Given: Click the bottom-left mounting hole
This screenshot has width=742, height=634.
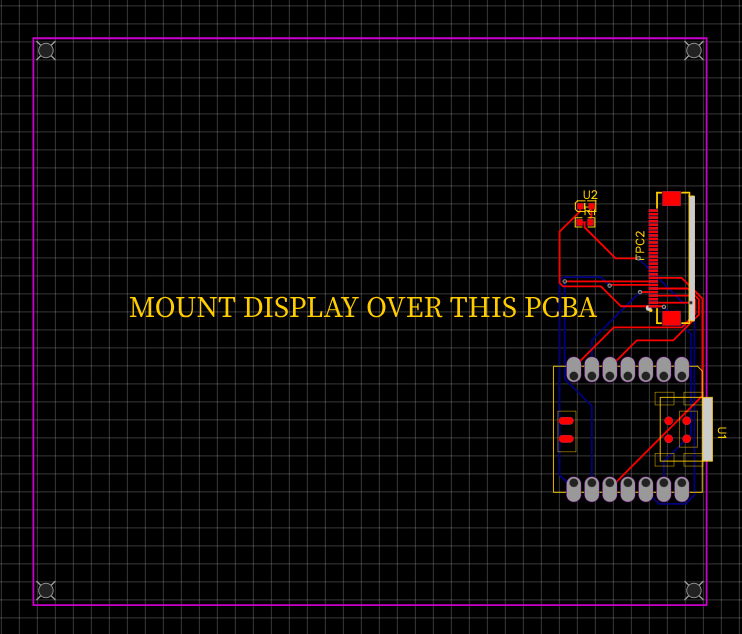Looking at the screenshot, I should click(x=46, y=591).
